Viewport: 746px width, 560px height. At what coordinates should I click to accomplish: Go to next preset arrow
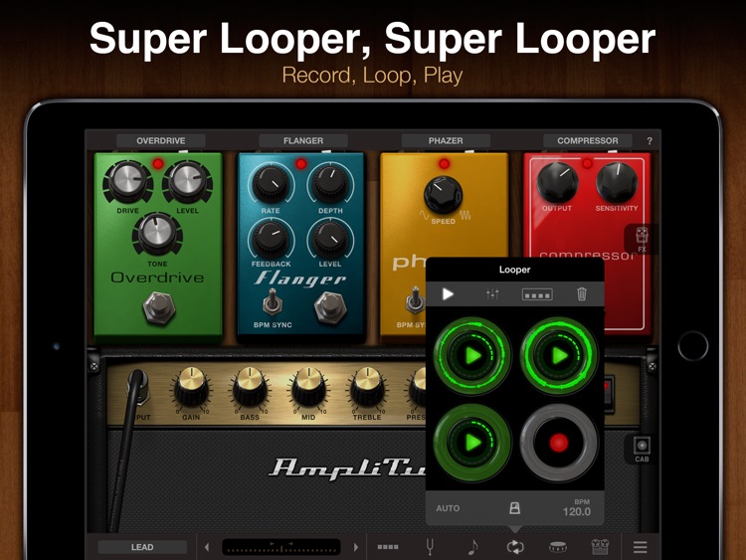356,547
